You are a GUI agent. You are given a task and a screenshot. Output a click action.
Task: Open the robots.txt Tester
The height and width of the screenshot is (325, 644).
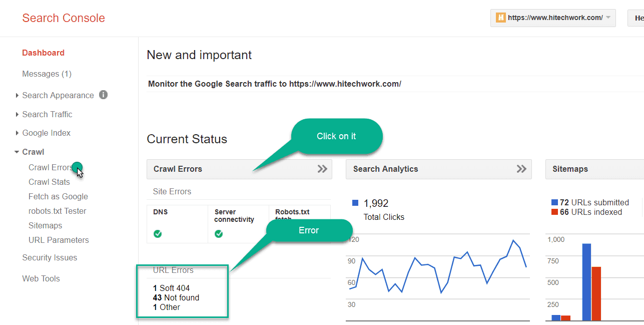coord(58,211)
